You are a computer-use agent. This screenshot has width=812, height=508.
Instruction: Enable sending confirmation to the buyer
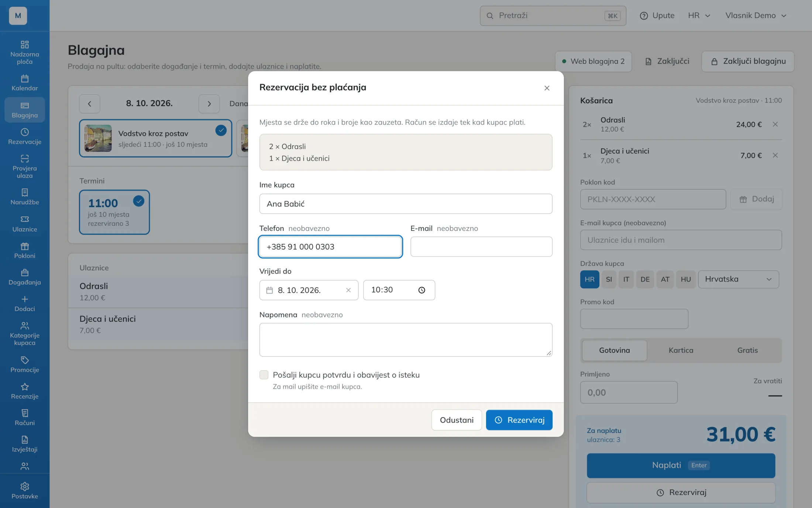pyautogui.click(x=264, y=375)
